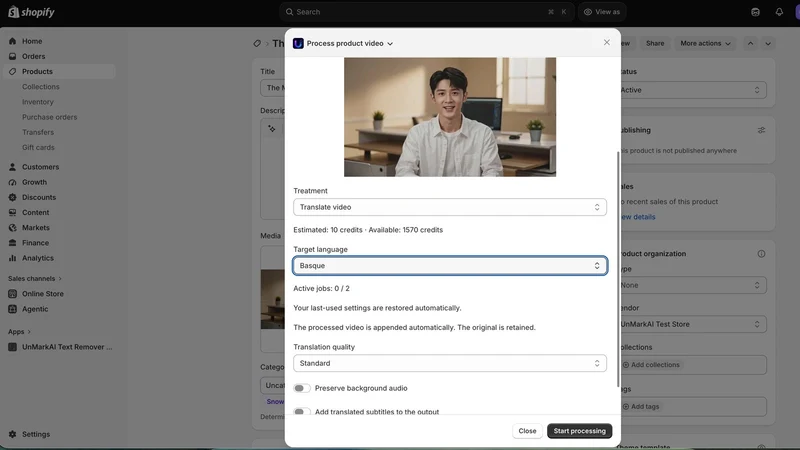Screen dimensions: 800x450
Task: Click the View details link
Action: pyautogui.click(x=638, y=217)
